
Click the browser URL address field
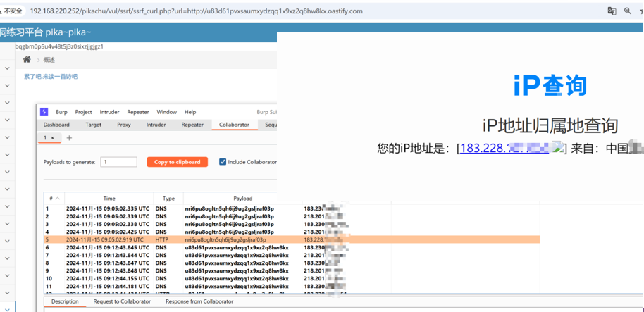coord(197,11)
